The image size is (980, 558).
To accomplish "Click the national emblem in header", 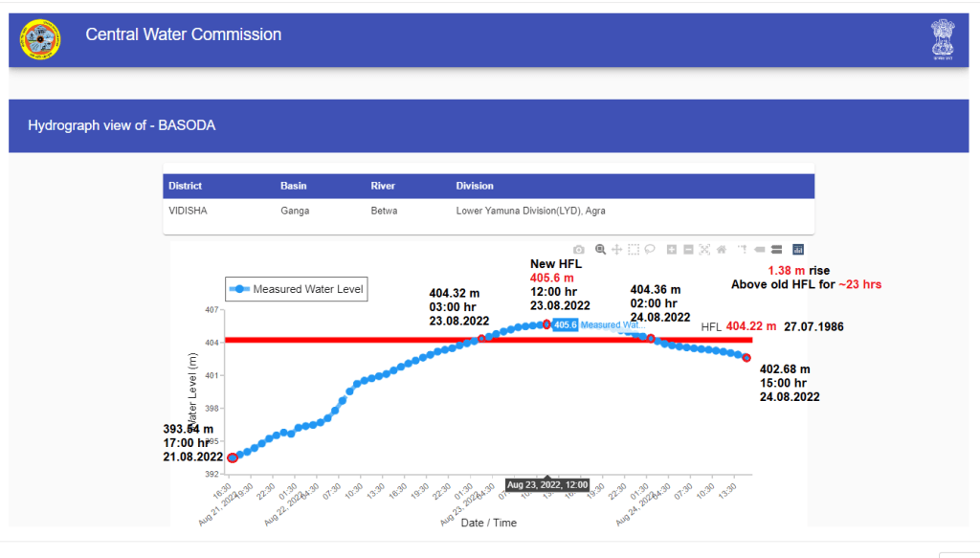I will coord(942,39).
